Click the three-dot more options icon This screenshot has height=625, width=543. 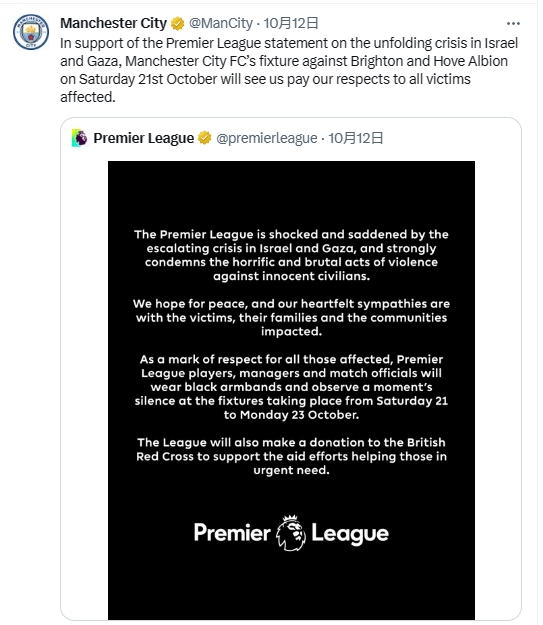pyautogui.click(x=513, y=24)
